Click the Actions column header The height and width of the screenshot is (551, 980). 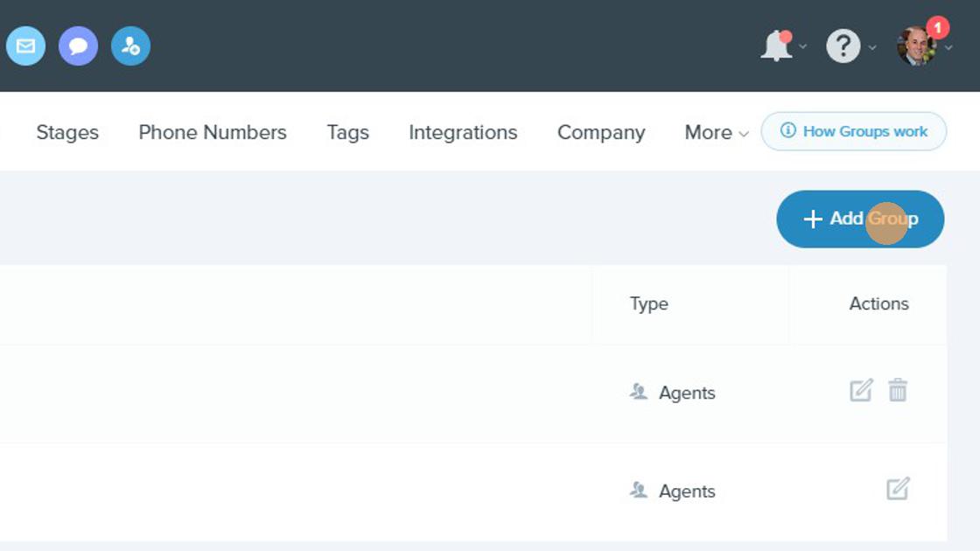coord(878,303)
